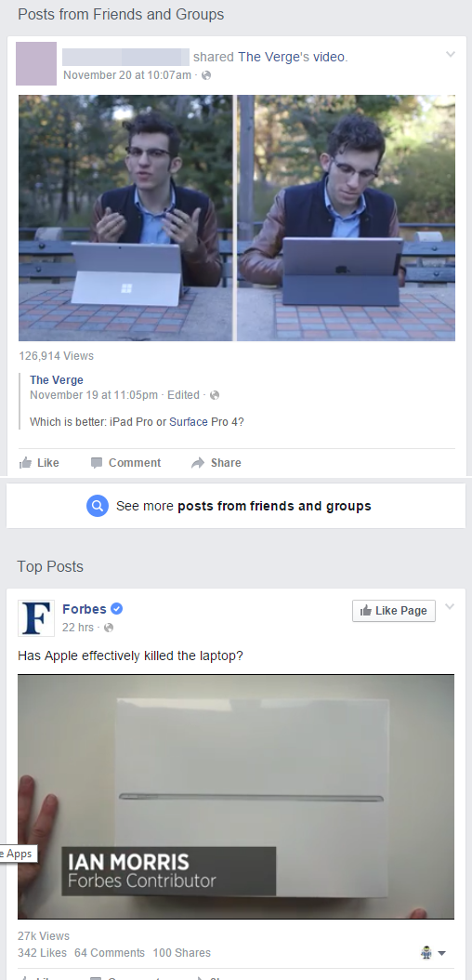Open options chevron on shared Verge post
The width and height of the screenshot is (472, 980).
(450, 54)
